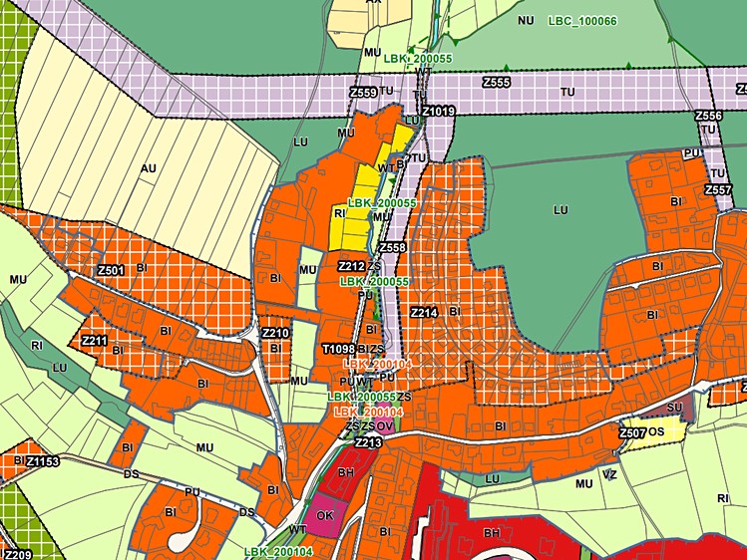
Task: Click the Z1019 zone label
Action: [x=439, y=112]
